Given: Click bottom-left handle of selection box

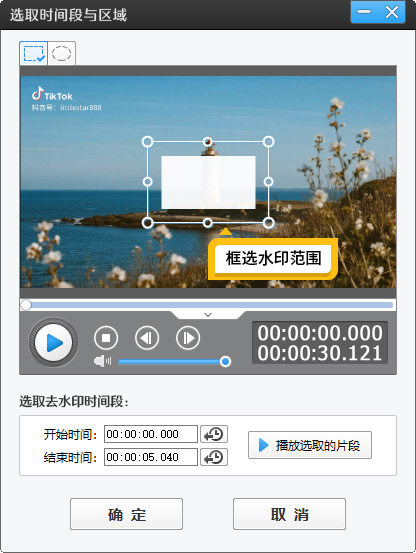Looking at the screenshot, I should click(147, 223).
